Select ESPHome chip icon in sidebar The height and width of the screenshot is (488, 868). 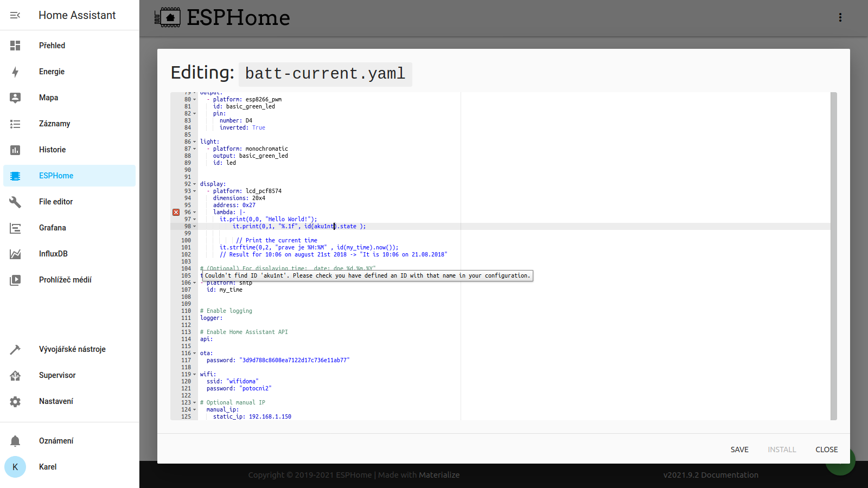pos(15,176)
